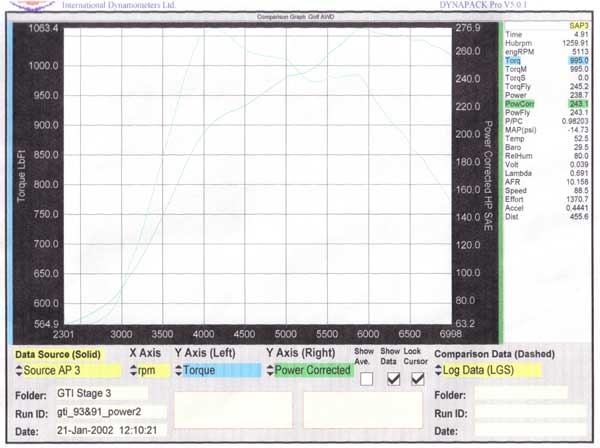
Task: Click the Dist value 455.6
Action: click(x=579, y=217)
